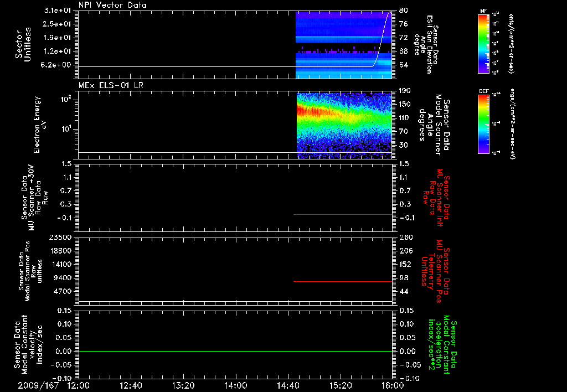This screenshot has height=392, width=567.
Task: Click the green zero velocity line
Action: 235,351
